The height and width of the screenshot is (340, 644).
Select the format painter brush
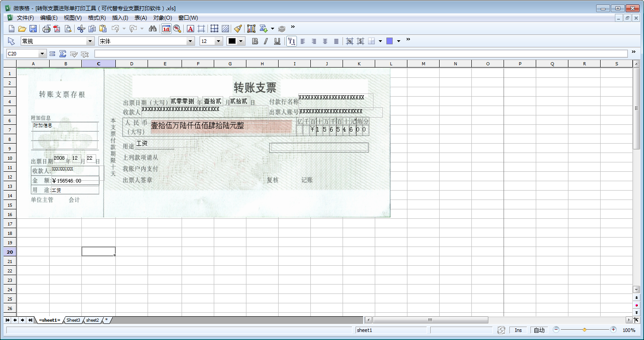click(238, 29)
